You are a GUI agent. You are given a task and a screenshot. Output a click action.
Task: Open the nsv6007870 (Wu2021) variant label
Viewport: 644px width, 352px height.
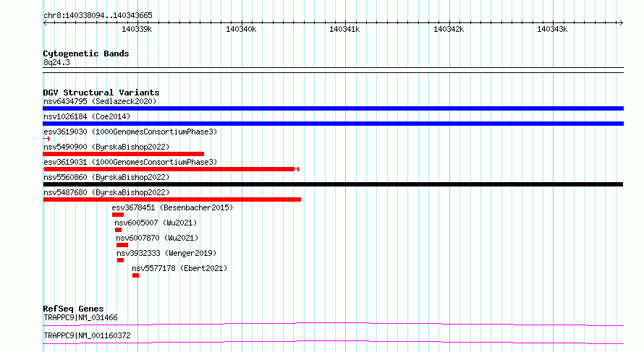[157, 238]
